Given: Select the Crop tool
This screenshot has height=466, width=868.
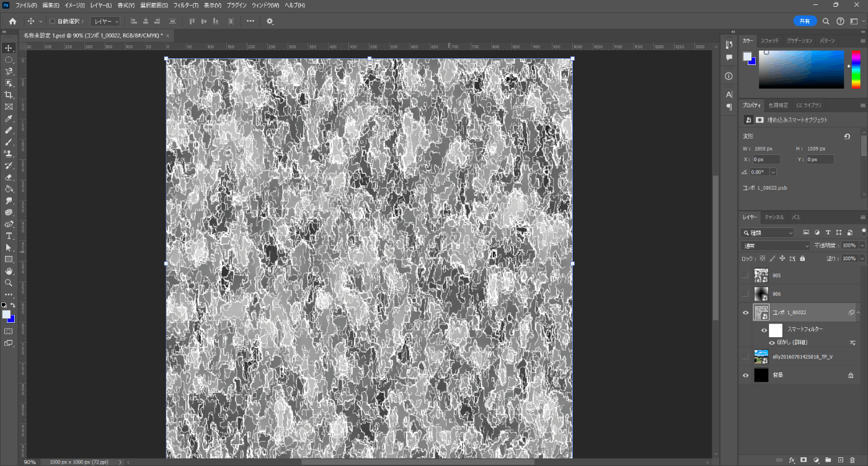Looking at the screenshot, I should (9, 95).
